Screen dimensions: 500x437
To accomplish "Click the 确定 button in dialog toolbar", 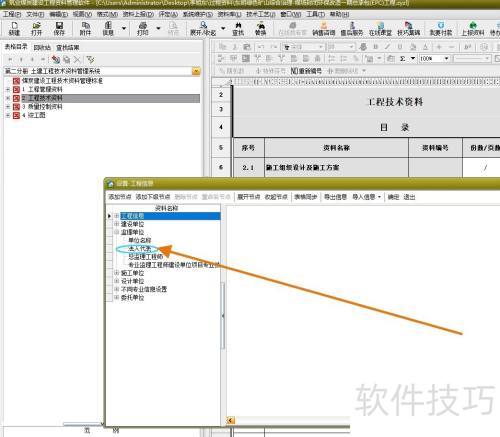I will coord(393,197).
